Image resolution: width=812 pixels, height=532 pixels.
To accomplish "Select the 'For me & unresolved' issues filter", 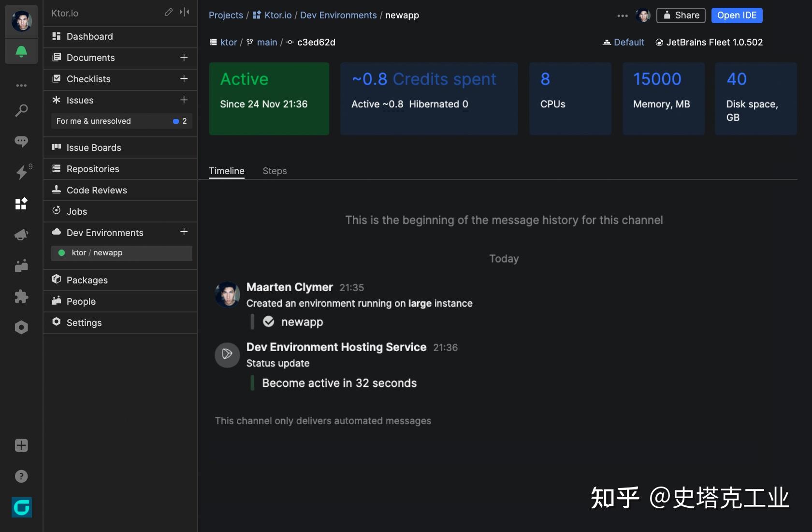I will point(121,121).
